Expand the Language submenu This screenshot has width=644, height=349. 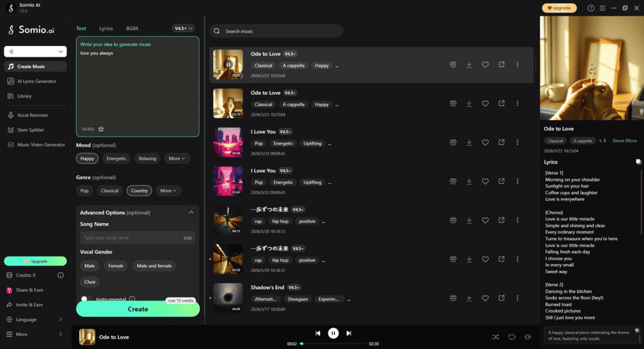[35, 319]
